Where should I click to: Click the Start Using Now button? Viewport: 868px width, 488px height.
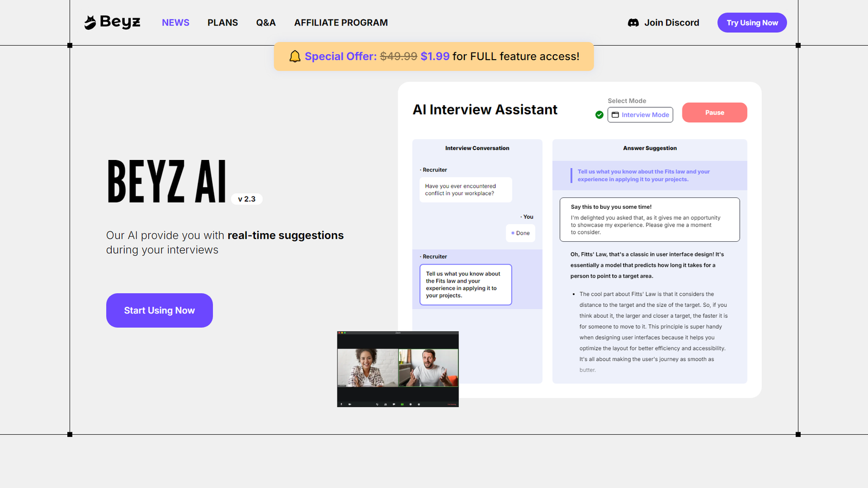[x=159, y=310]
